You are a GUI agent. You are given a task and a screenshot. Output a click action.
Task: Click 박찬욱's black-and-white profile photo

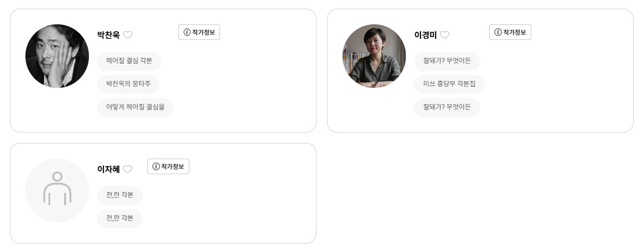(57, 56)
